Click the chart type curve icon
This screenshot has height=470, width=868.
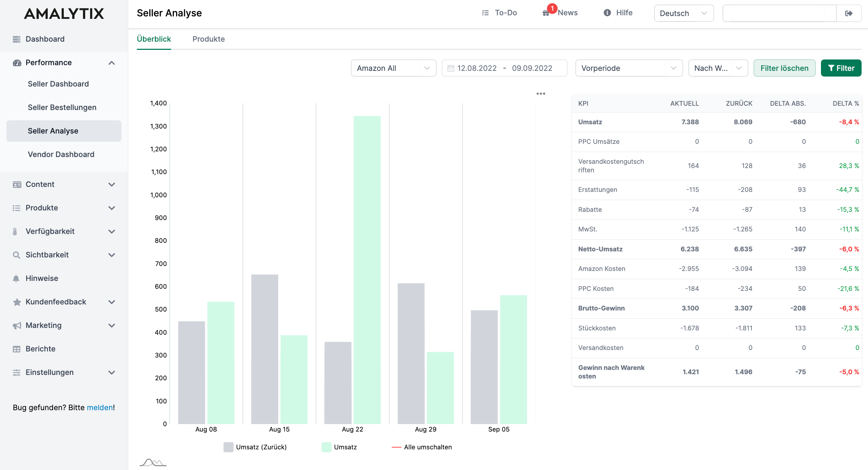[153, 463]
